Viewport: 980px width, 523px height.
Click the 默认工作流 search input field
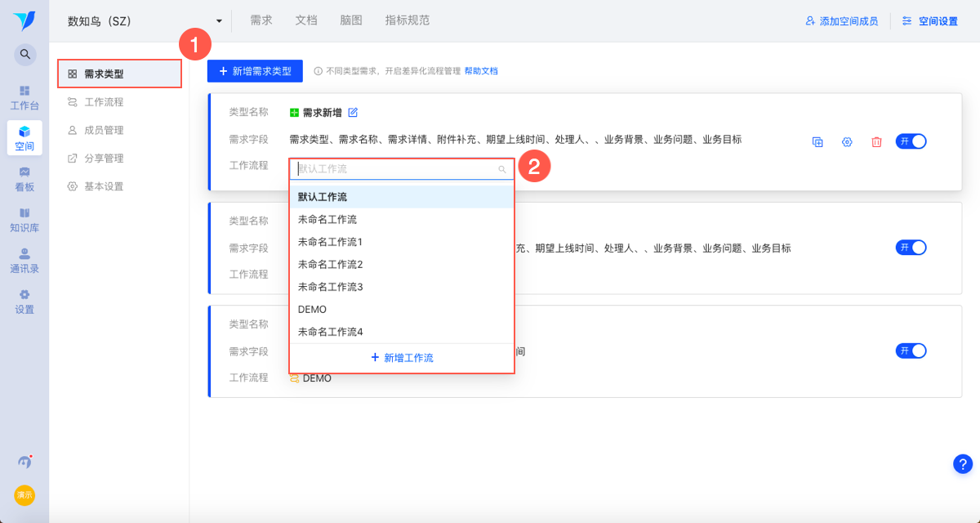[x=397, y=169]
